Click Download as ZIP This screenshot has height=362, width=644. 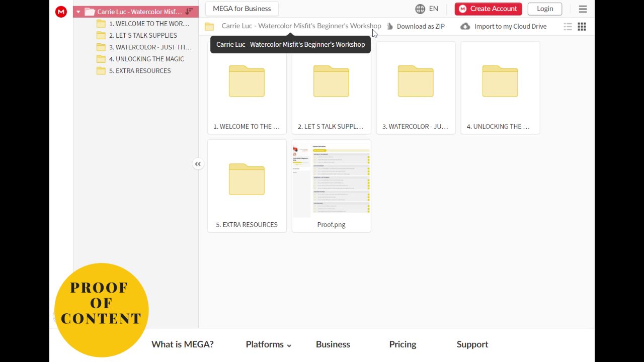point(416,26)
